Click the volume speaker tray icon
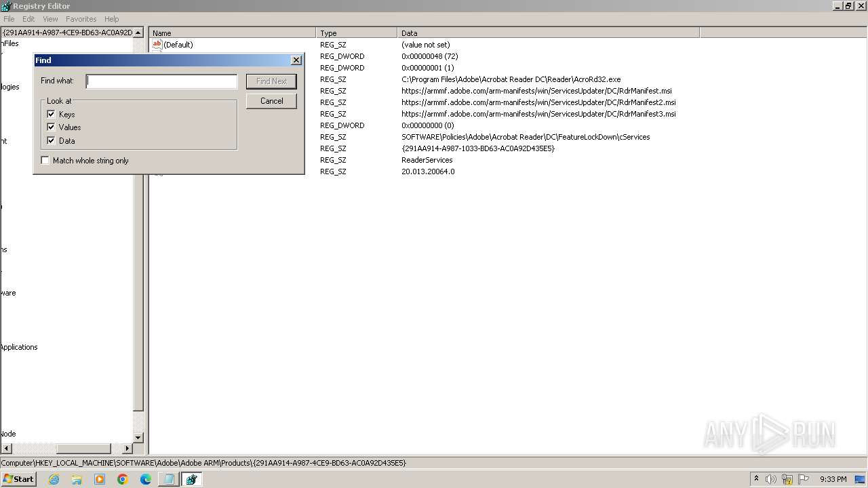 point(771,479)
